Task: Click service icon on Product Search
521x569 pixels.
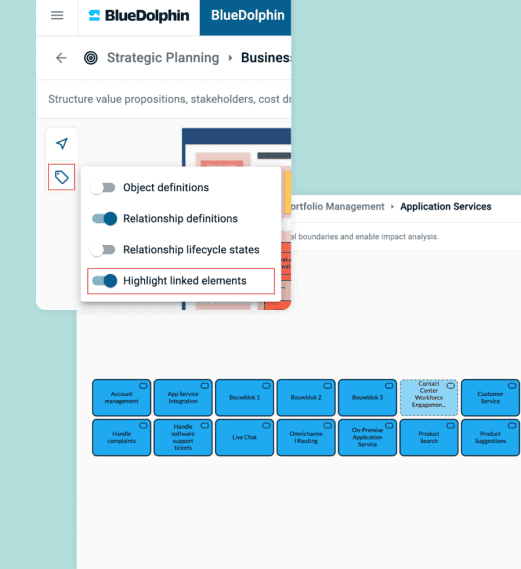Action: pyautogui.click(x=451, y=426)
